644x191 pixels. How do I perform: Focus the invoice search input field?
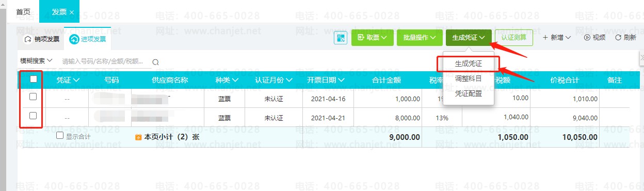[x=105, y=61]
